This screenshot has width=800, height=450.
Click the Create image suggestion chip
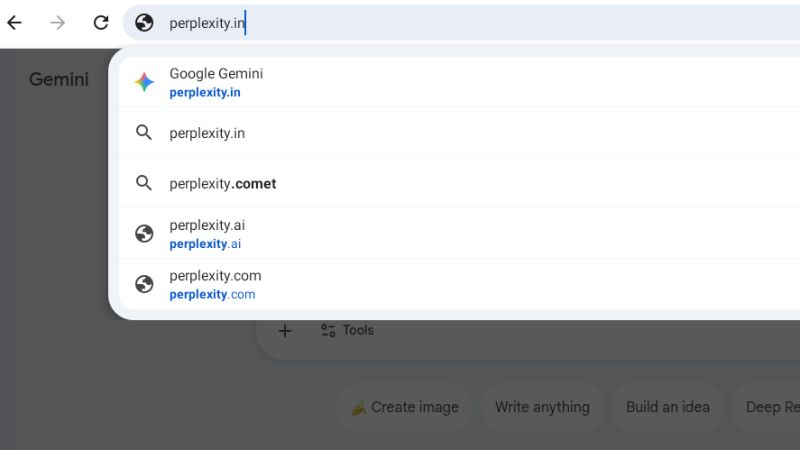405,407
